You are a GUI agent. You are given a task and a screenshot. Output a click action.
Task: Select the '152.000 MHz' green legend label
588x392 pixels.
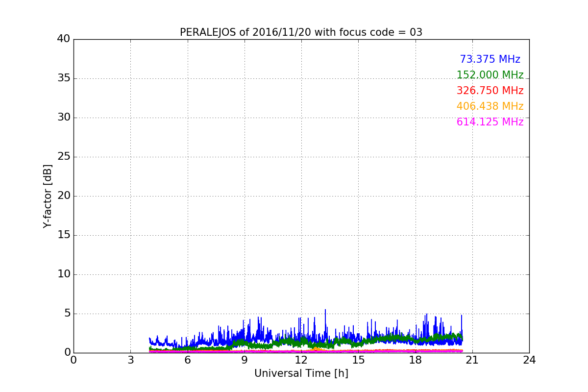click(490, 75)
